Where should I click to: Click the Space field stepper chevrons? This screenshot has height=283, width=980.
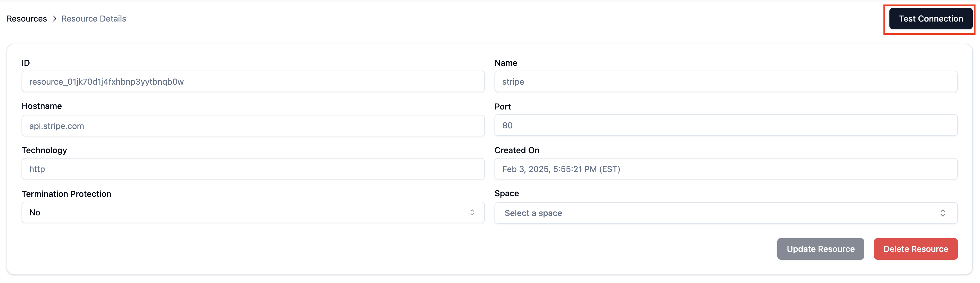[943, 212]
